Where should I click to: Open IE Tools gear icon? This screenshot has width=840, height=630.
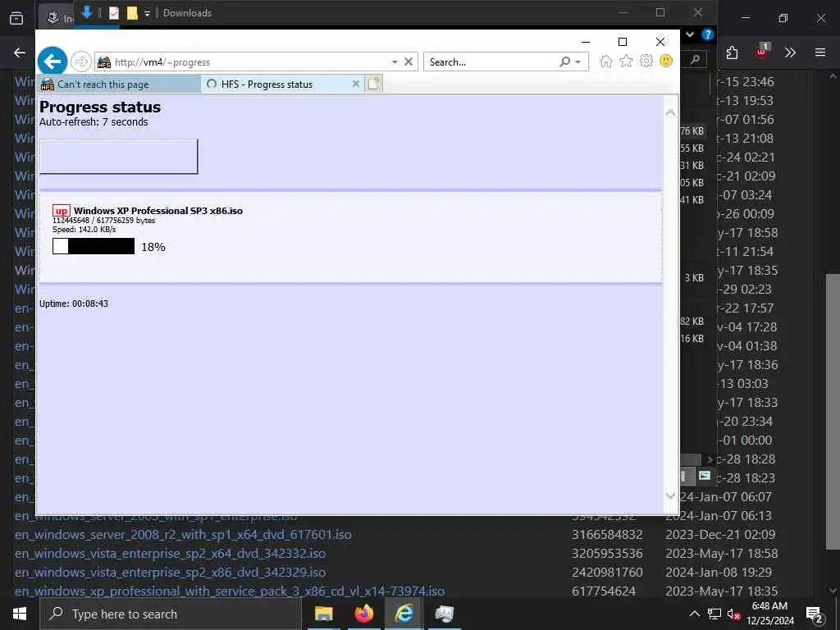[646, 61]
